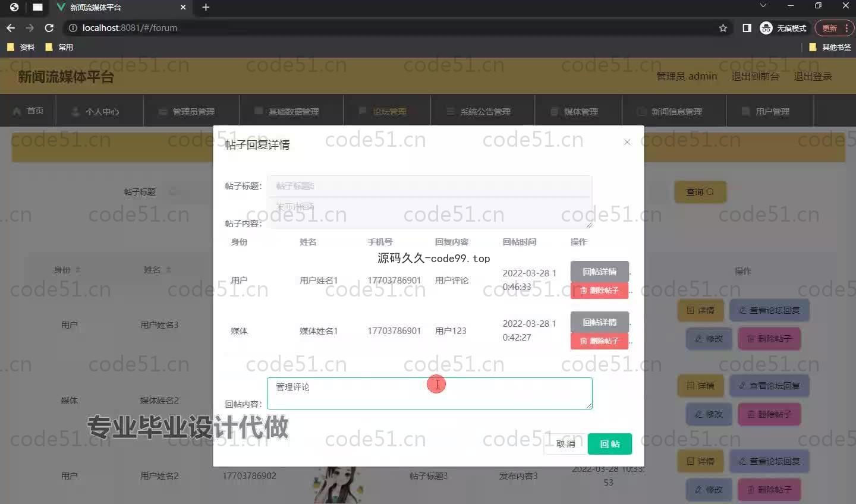The height and width of the screenshot is (504, 856).
Task: Focus the 回帖内容 text area
Action: coord(430,393)
